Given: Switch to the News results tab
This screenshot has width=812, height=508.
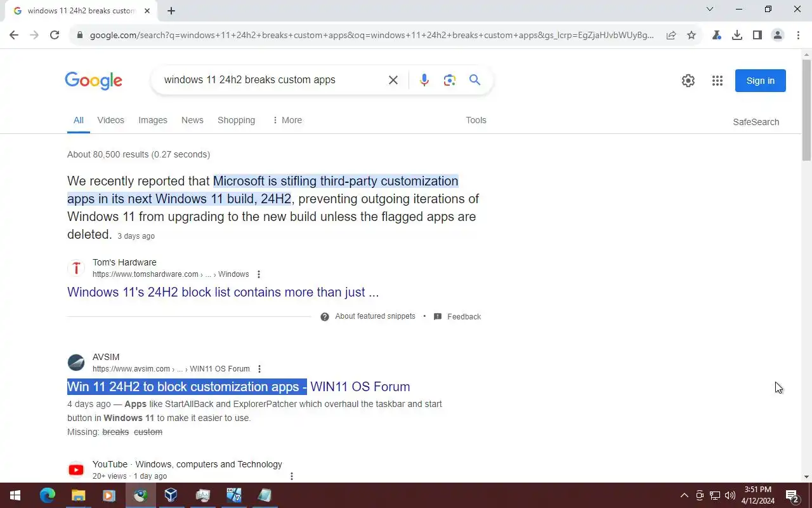Looking at the screenshot, I should pos(192,120).
